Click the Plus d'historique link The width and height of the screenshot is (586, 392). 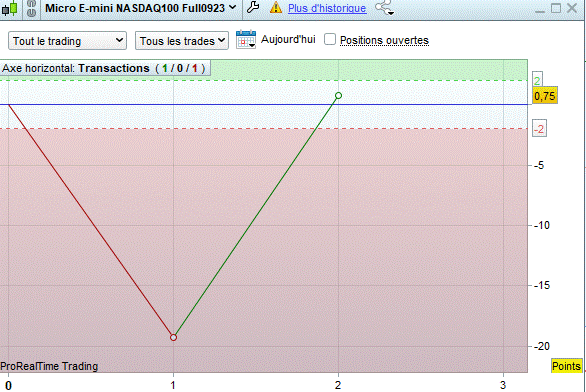click(x=327, y=8)
